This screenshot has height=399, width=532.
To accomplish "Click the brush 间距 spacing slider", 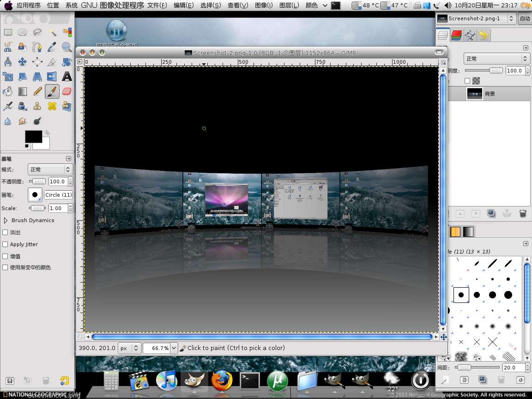I will (x=477, y=367).
